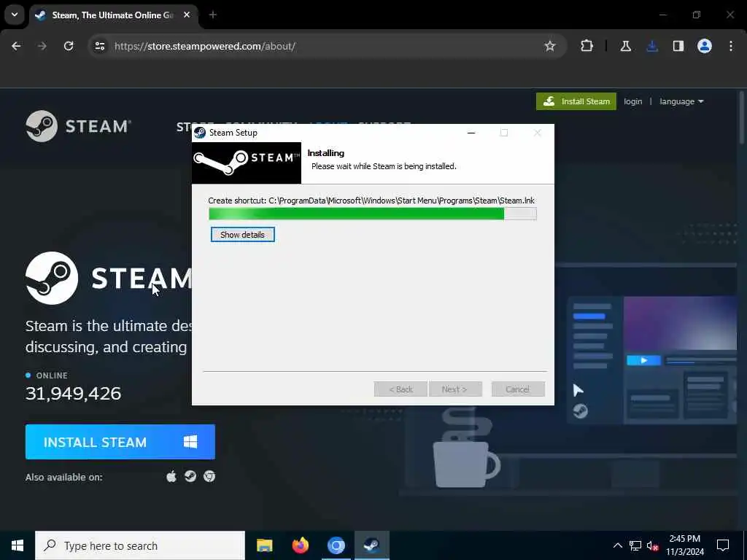The height and width of the screenshot is (560, 747).
Task: Click the Steam Setup title bar icon
Action: tap(200, 133)
